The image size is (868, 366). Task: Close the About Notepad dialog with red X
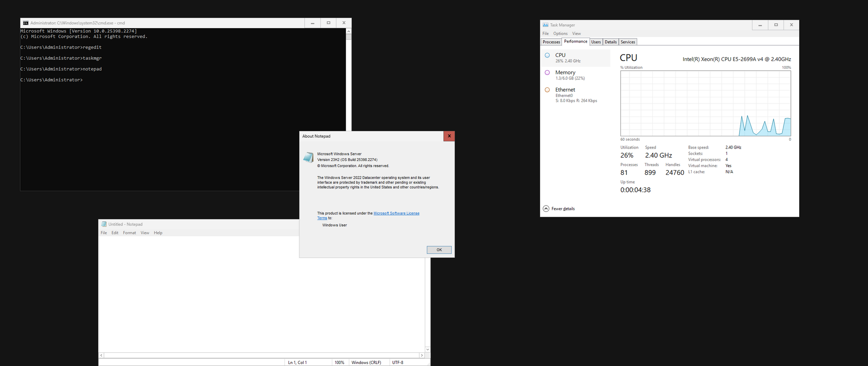tap(449, 136)
